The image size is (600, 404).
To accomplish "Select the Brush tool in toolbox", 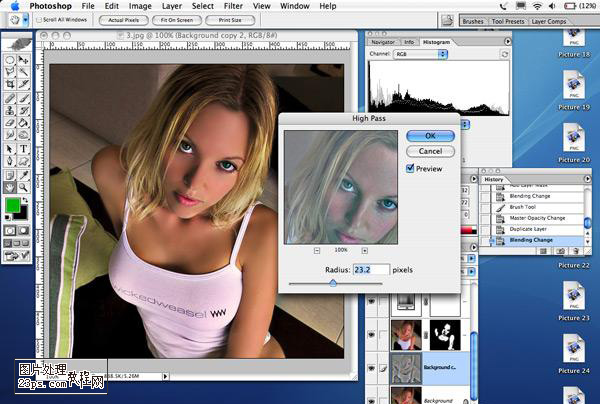I will pyautogui.click(x=24, y=98).
